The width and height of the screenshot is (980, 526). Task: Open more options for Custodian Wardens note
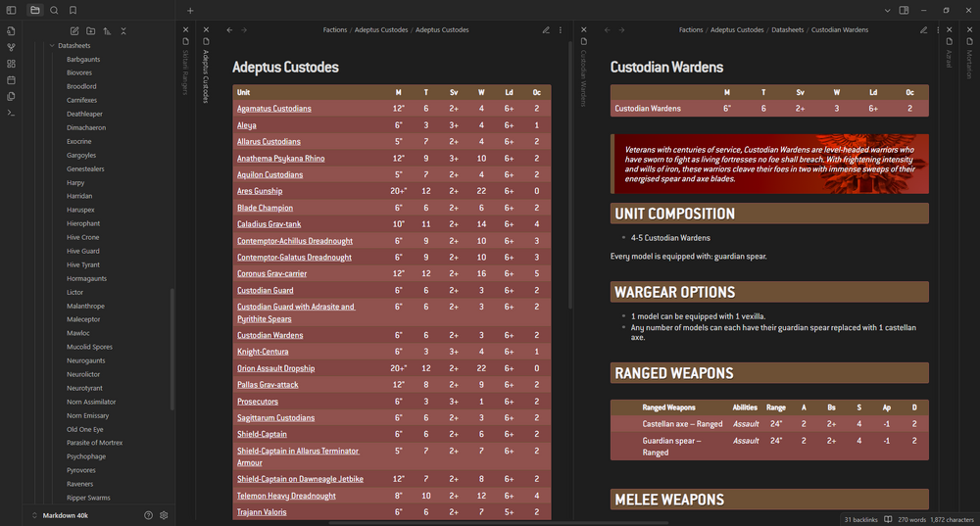point(938,30)
